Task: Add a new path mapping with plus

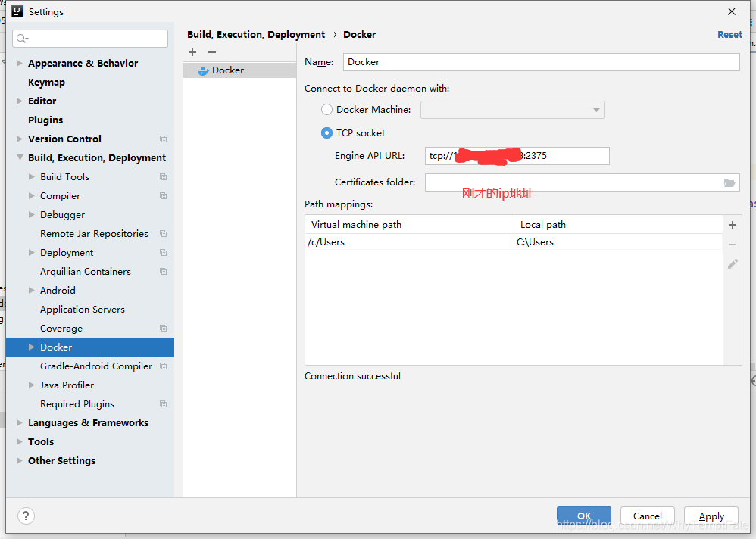Action: tap(733, 225)
